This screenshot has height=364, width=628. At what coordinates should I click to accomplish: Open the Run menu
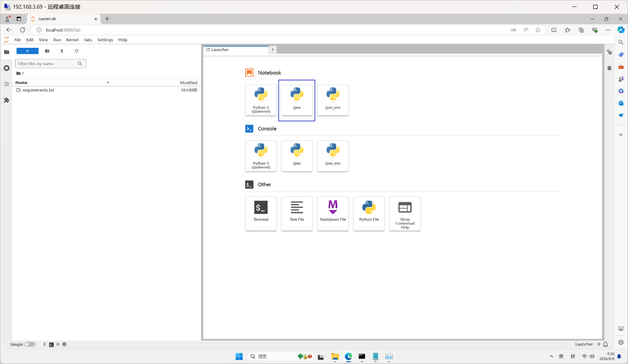(57, 40)
